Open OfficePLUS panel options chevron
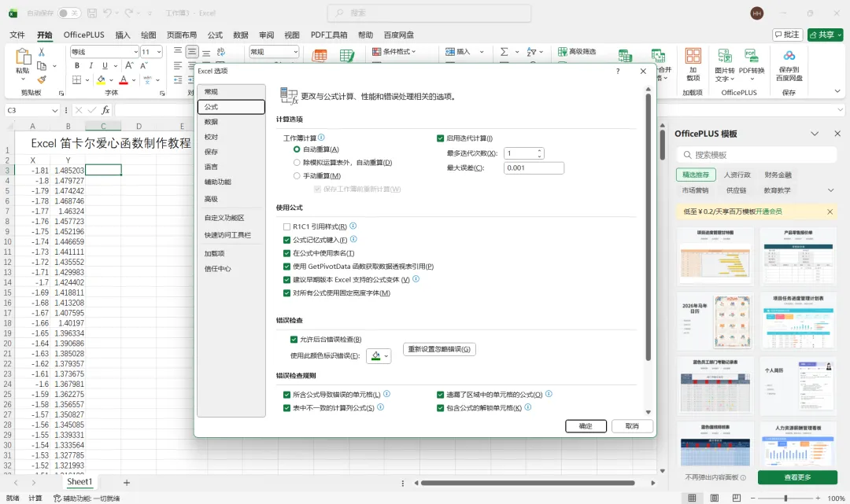The width and height of the screenshot is (850, 504). click(x=815, y=133)
